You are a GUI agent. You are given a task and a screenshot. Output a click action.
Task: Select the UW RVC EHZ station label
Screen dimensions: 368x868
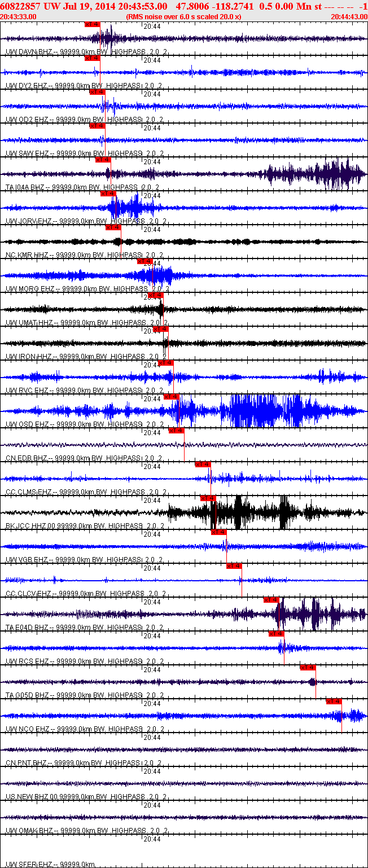[27, 390]
